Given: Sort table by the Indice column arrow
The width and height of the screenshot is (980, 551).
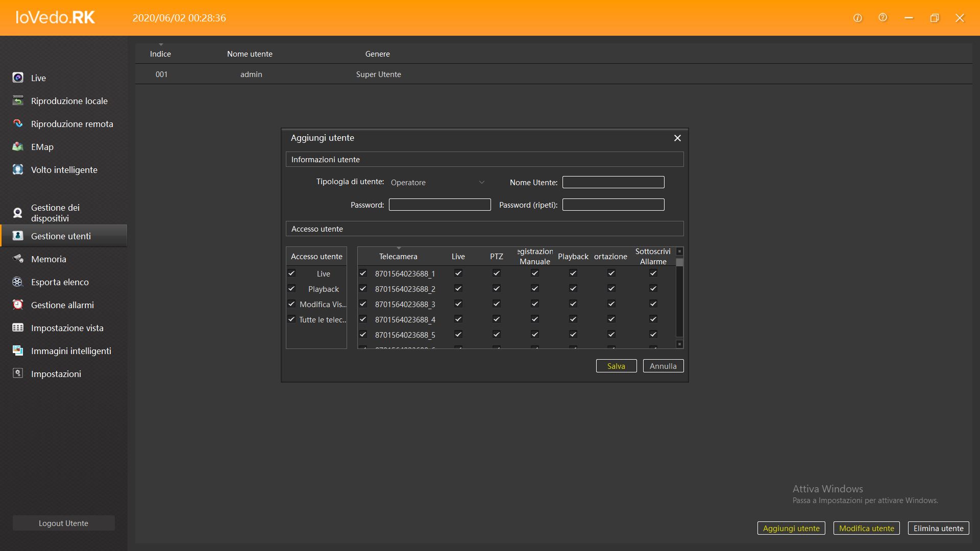Looking at the screenshot, I should (161, 45).
